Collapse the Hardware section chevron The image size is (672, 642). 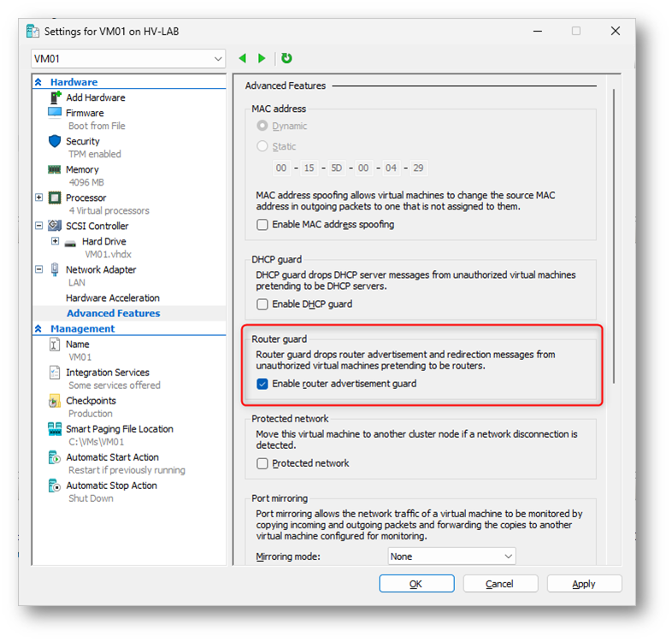coord(38,82)
